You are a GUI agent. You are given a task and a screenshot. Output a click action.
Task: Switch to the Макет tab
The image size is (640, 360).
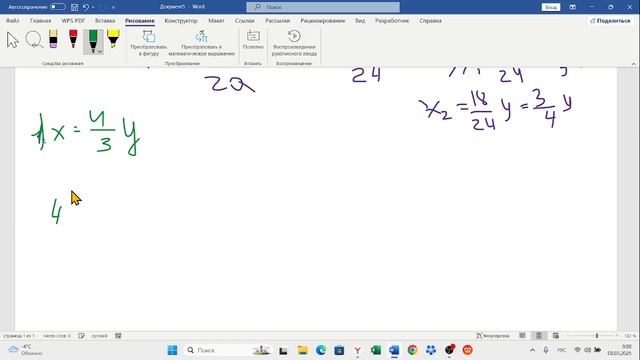pos(216,21)
